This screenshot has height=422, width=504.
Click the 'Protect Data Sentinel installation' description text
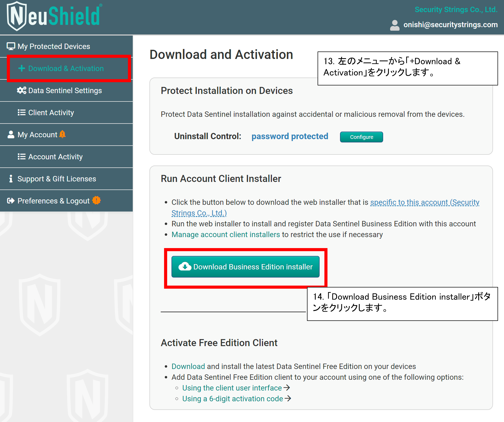[x=312, y=114]
